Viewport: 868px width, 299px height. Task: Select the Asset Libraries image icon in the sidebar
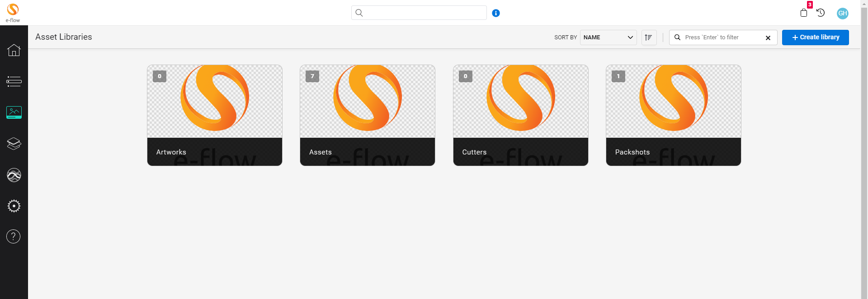point(14,112)
